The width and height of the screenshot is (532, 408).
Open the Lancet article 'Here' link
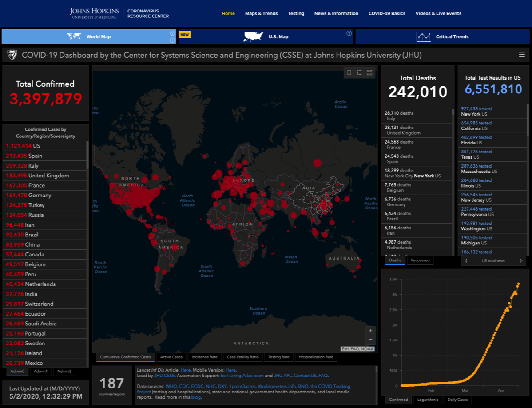click(185, 370)
